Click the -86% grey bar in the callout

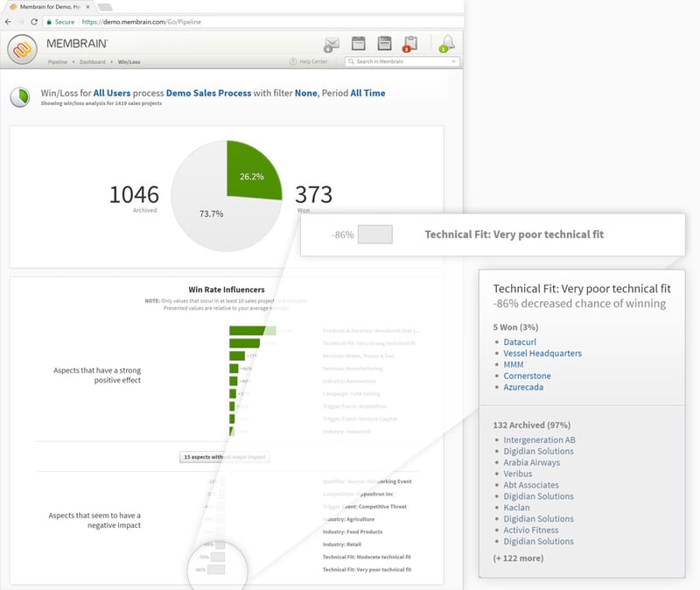click(375, 235)
